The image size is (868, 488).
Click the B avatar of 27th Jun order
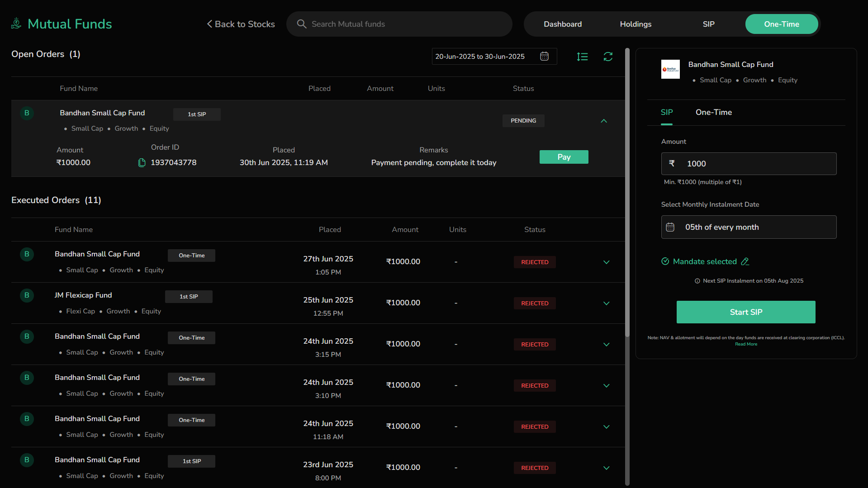[x=27, y=254]
